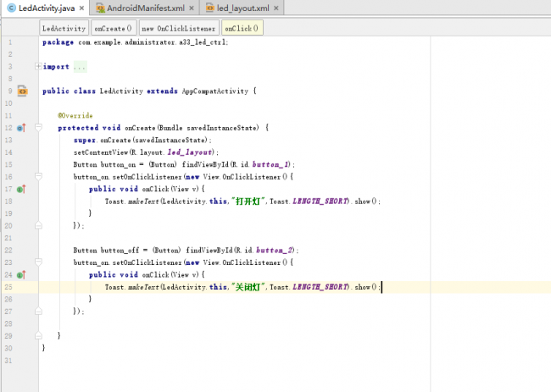This screenshot has height=392, width=551.
Task: Click the LedActivity breadcrumb
Action: pos(64,28)
